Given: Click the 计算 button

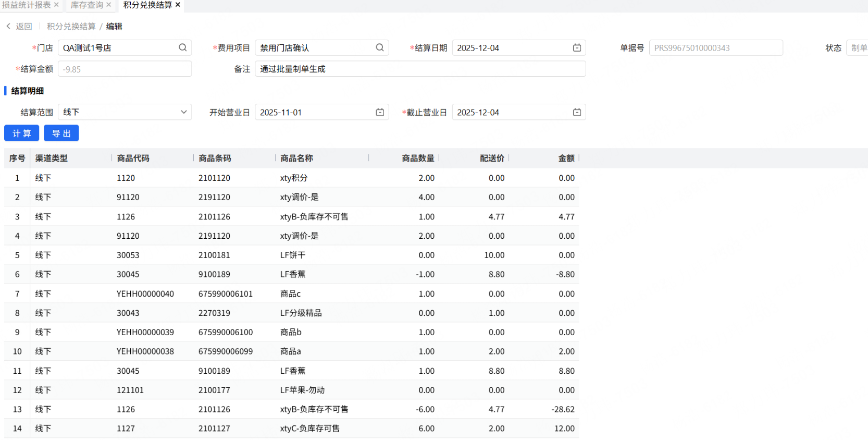Looking at the screenshot, I should (x=21, y=133).
